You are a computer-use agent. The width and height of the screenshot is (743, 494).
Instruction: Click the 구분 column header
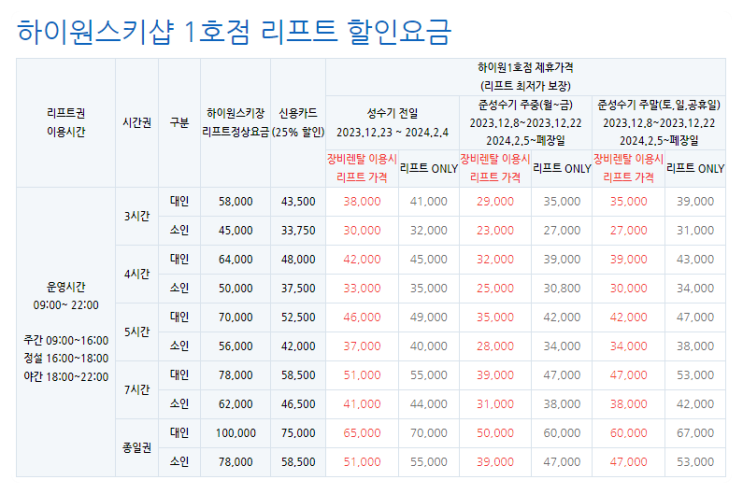(179, 123)
